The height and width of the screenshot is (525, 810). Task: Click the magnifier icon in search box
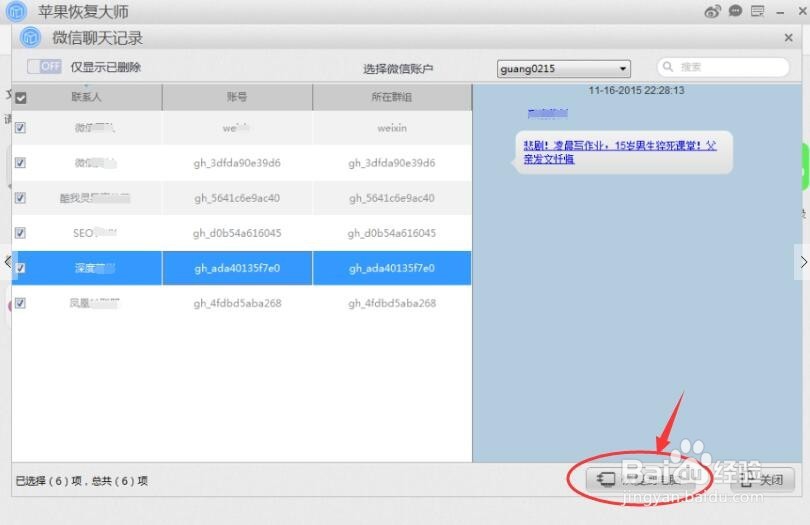[668, 67]
